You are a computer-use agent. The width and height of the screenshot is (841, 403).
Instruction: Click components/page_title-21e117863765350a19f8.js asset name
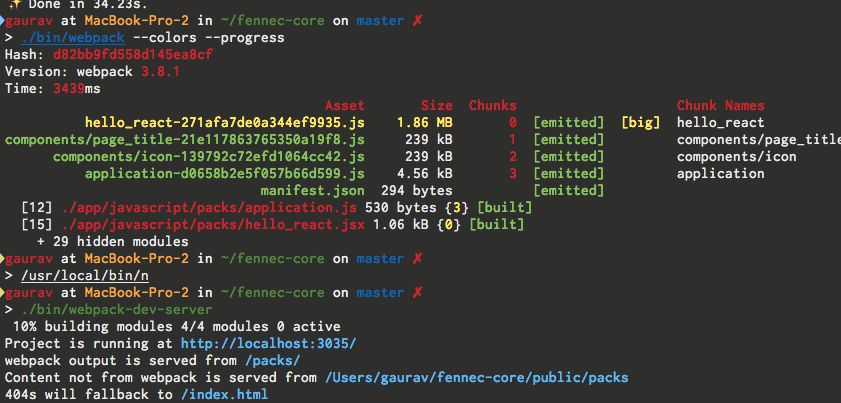(x=185, y=140)
